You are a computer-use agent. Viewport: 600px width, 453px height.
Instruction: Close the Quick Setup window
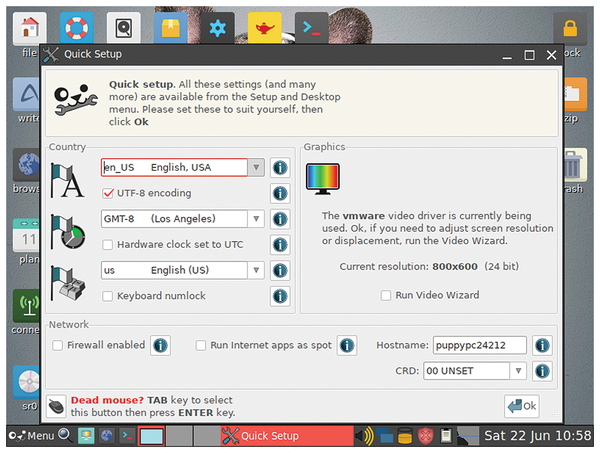pos(551,55)
